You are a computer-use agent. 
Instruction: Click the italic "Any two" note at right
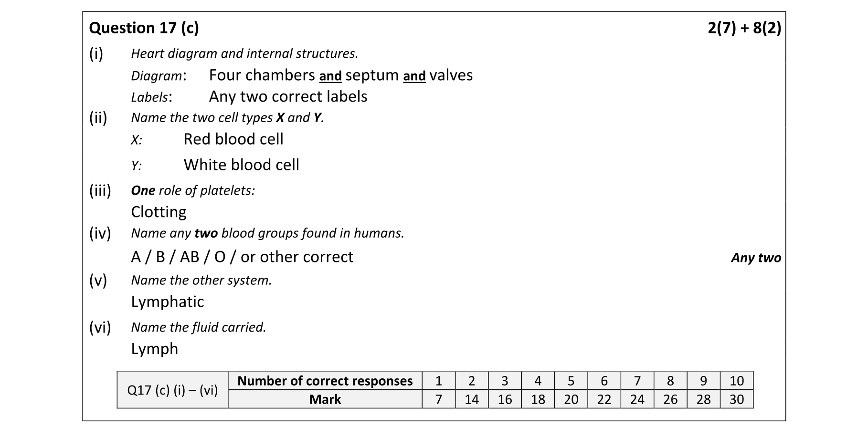tap(755, 258)
